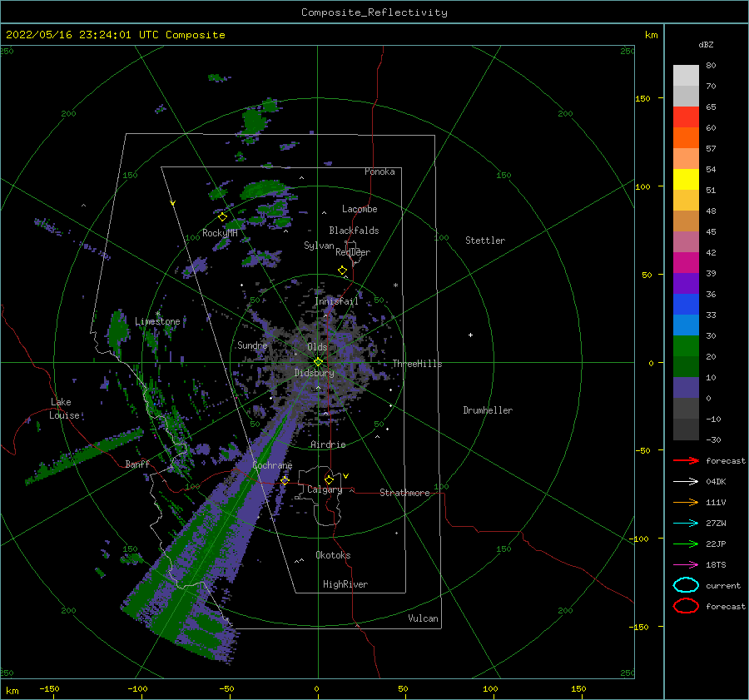Click the 100 tick on right km axis

point(643,186)
